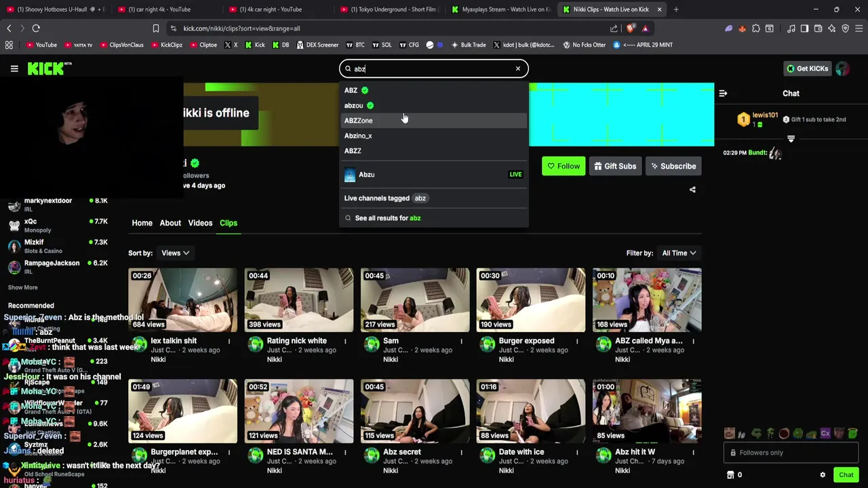
Task: Open the Home channel tab
Action: pyautogui.click(x=142, y=223)
